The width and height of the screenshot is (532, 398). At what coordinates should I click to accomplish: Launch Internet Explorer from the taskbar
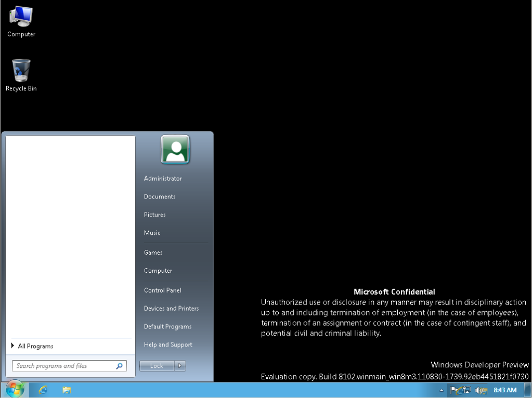click(x=43, y=390)
